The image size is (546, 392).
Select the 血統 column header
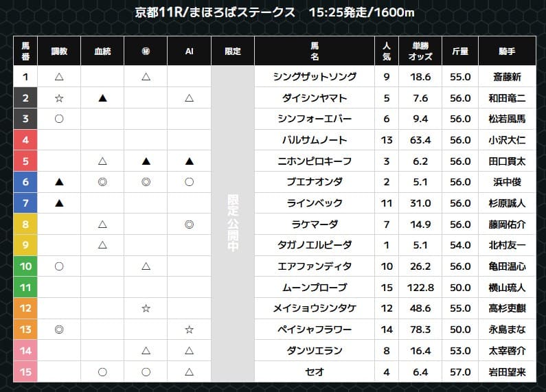pyautogui.click(x=102, y=51)
